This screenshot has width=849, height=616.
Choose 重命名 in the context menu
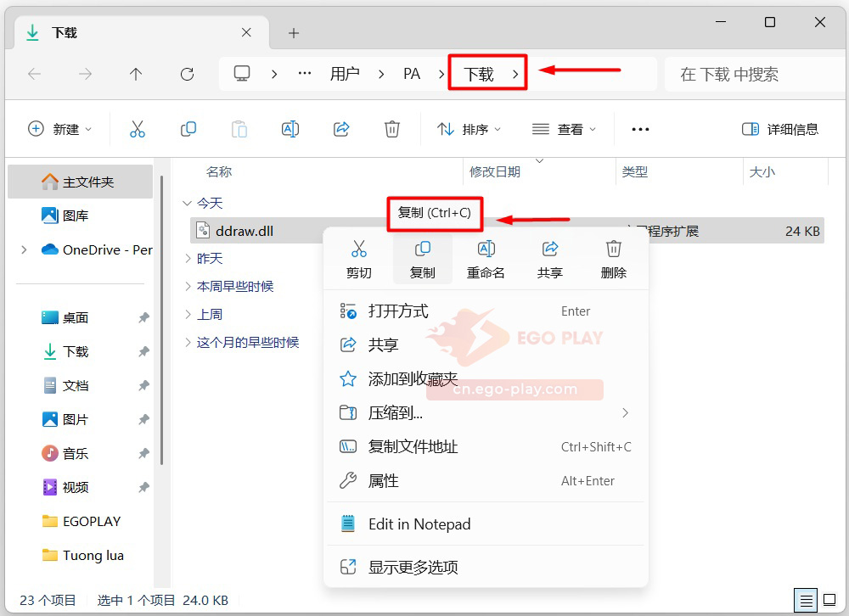tap(486, 260)
